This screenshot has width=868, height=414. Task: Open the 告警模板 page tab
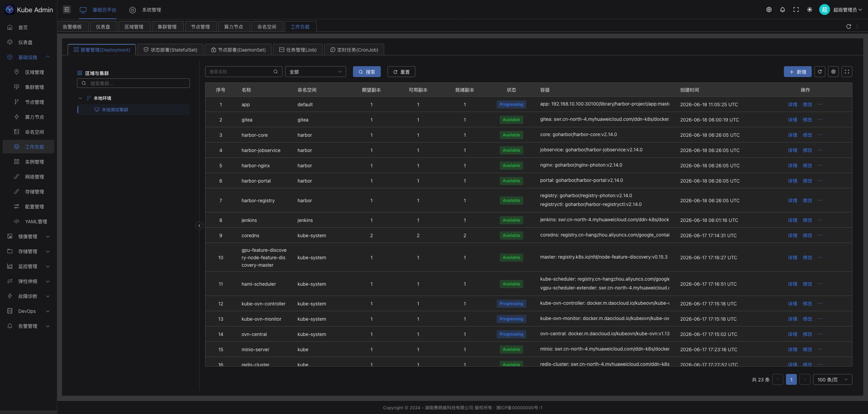[72, 26]
